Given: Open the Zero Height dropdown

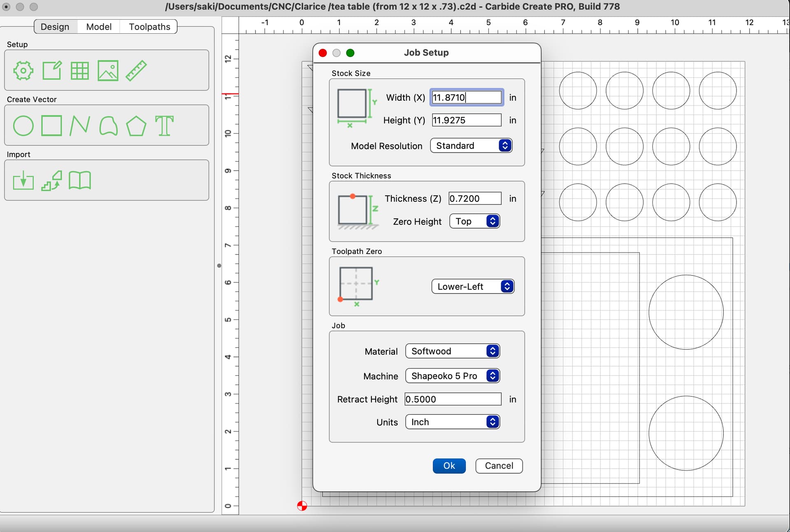Looking at the screenshot, I should 475,221.
